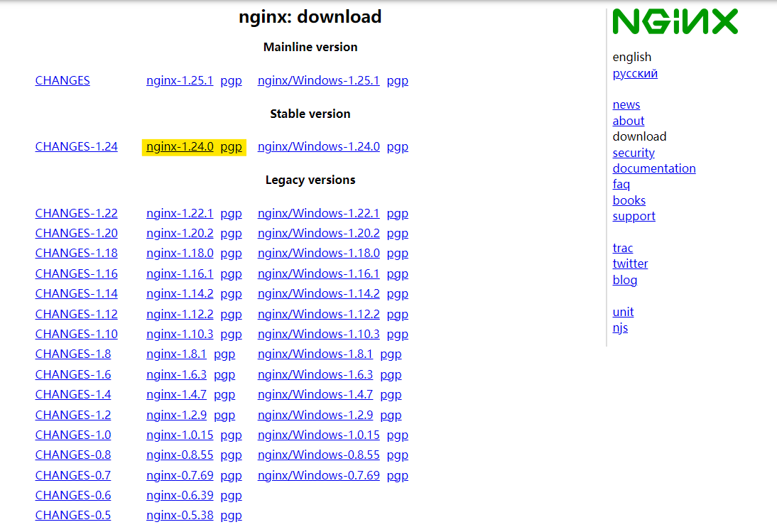The width and height of the screenshot is (777, 532).
Task: Download nginx-1.20.2 source
Action: pyautogui.click(x=180, y=233)
